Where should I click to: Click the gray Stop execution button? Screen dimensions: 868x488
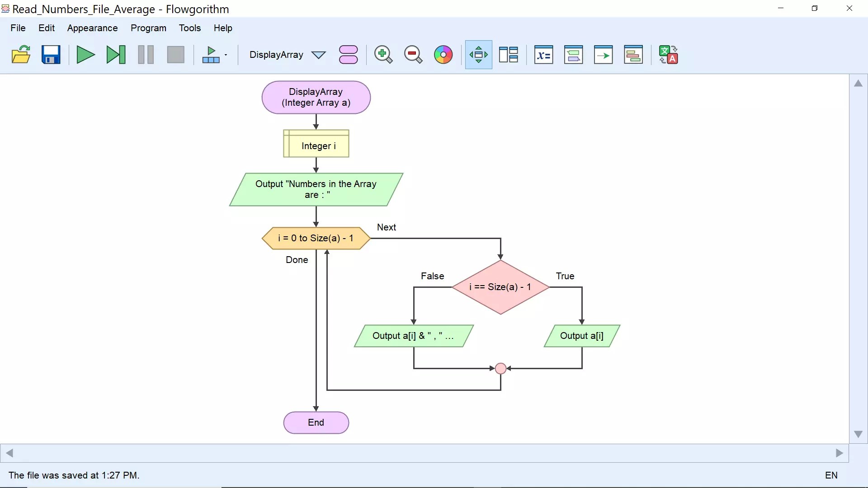[x=175, y=55]
